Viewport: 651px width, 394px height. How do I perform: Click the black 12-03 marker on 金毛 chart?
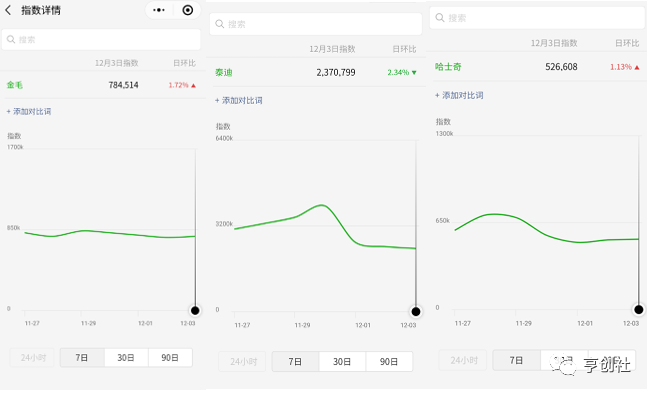(195, 310)
